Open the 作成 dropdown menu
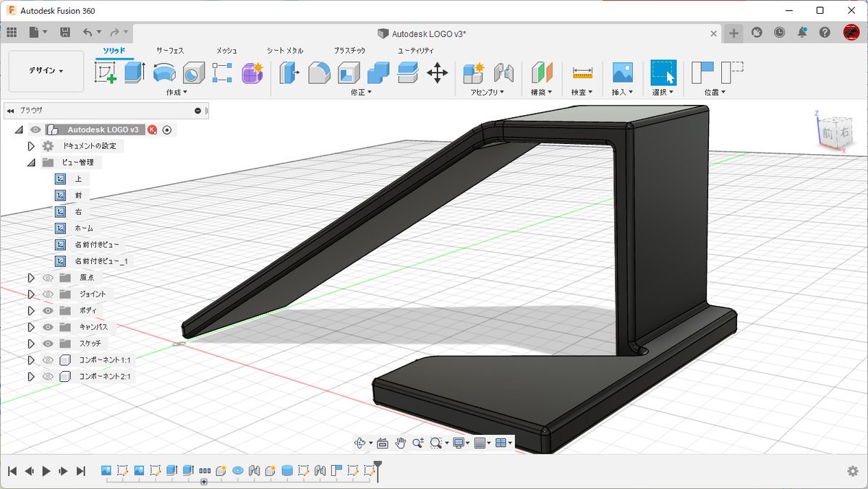 [x=176, y=93]
